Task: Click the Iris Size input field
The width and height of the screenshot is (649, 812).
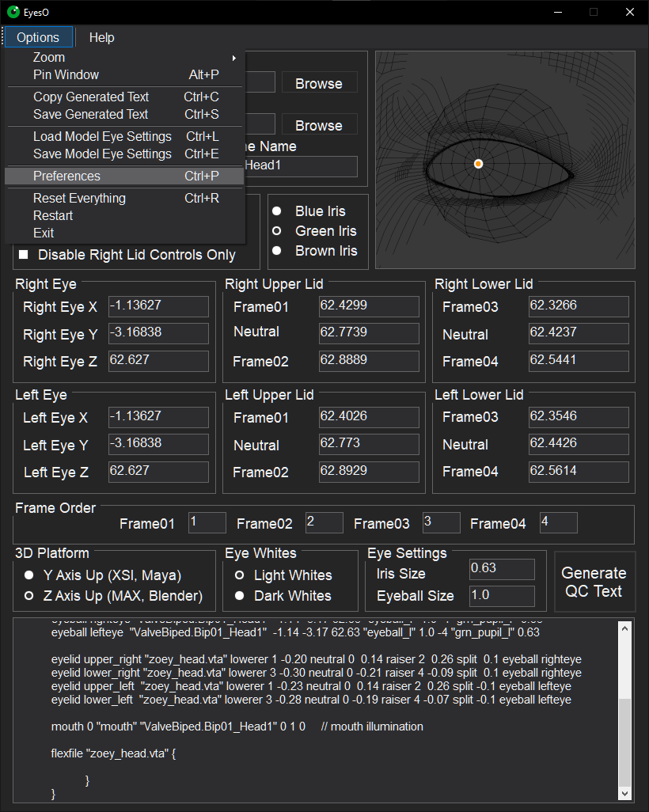Action: pyautogui.click(x=502, y=569)
